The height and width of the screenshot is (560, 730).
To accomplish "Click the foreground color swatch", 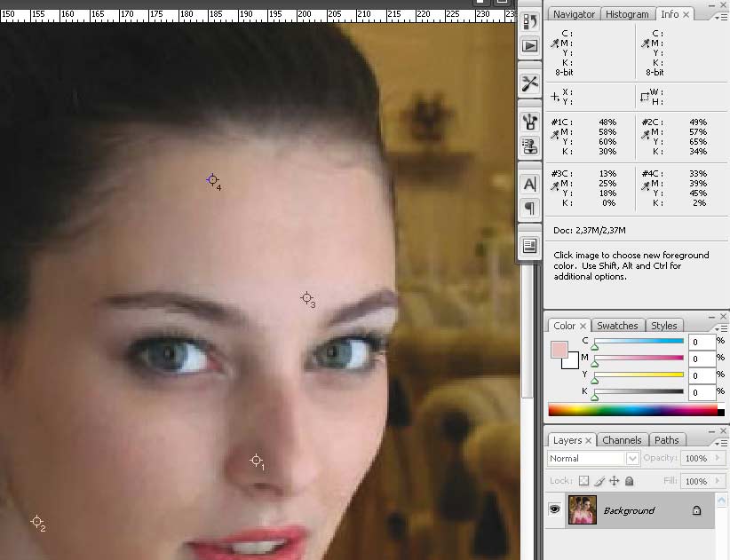I will coord(559,350).
